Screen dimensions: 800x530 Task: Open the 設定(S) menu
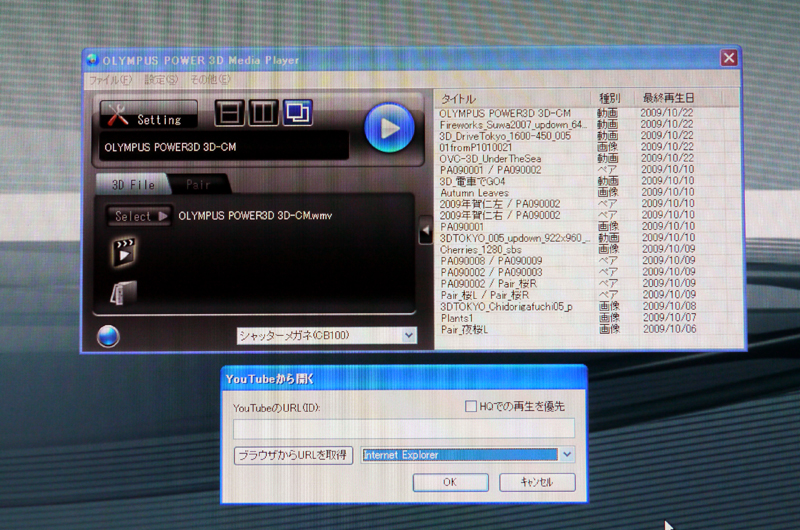tap(161, 80)
